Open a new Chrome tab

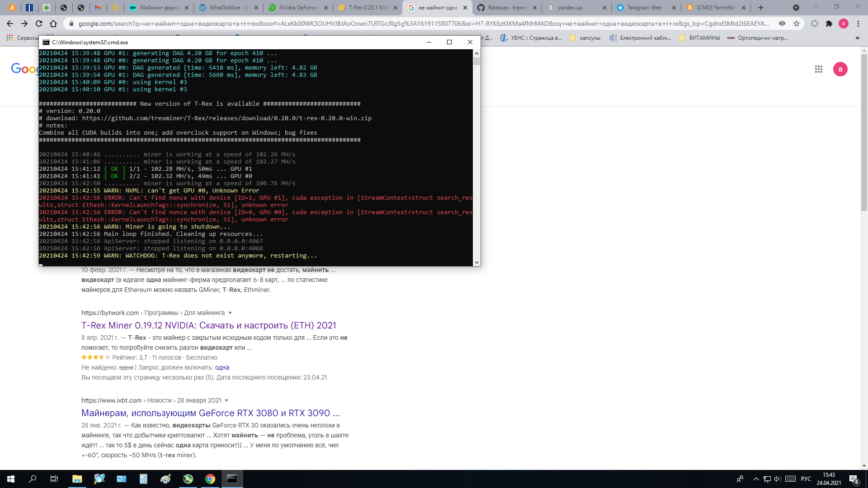coord(761,8)
